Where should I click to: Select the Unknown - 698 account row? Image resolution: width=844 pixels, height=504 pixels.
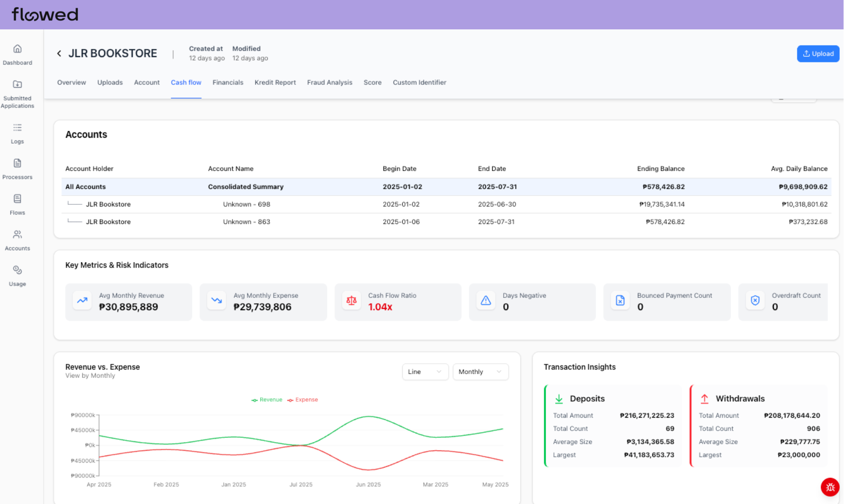(x=246, y=204)
